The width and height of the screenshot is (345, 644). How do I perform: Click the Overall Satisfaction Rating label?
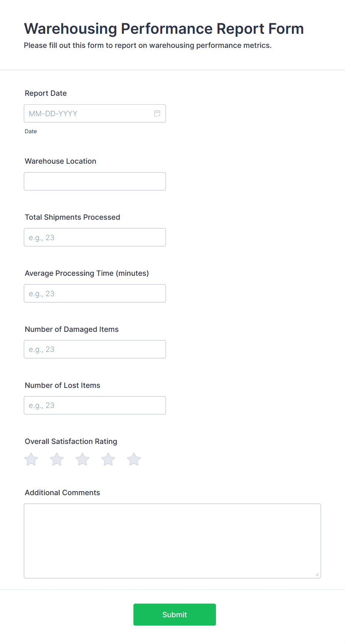[71, 441]
